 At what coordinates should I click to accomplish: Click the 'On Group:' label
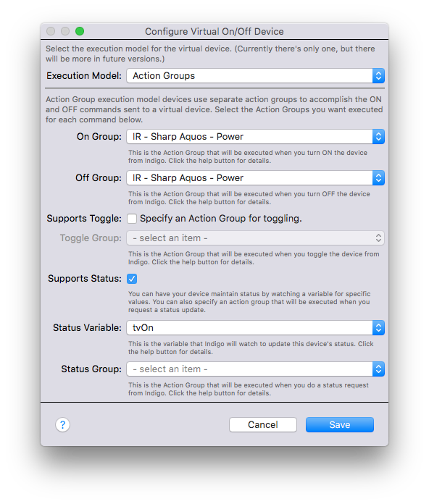coord(99,137)
